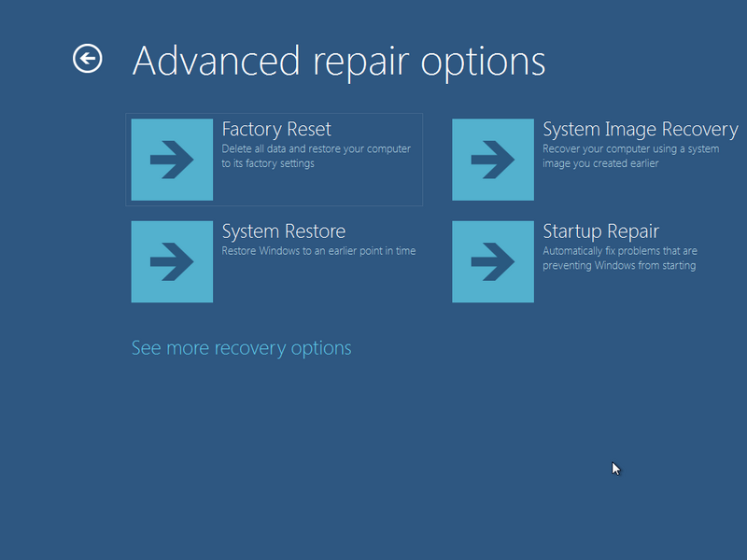Open See more recovery options link
The height and width of the screenshot is (560, 747).
click(241, 348)
